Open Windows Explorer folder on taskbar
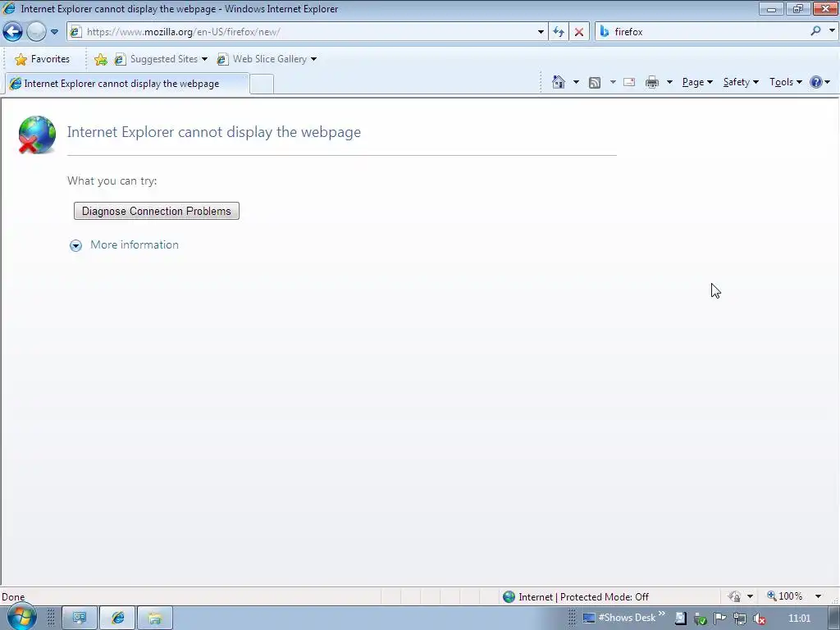 coord(155,619)
